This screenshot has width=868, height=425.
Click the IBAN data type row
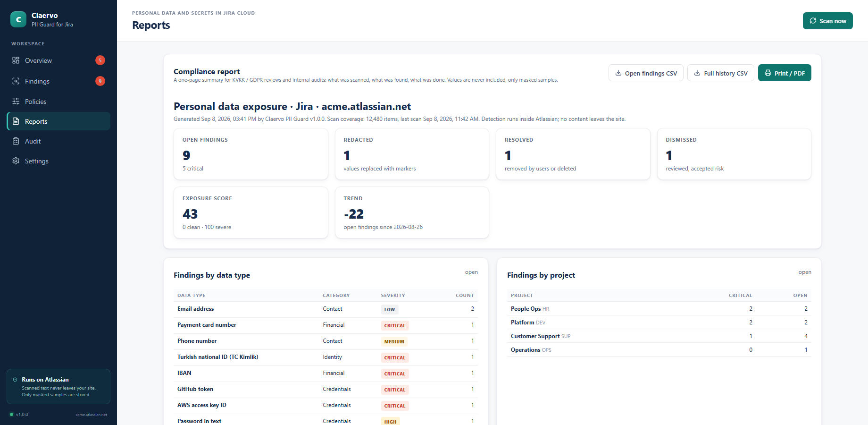point(325,374)
